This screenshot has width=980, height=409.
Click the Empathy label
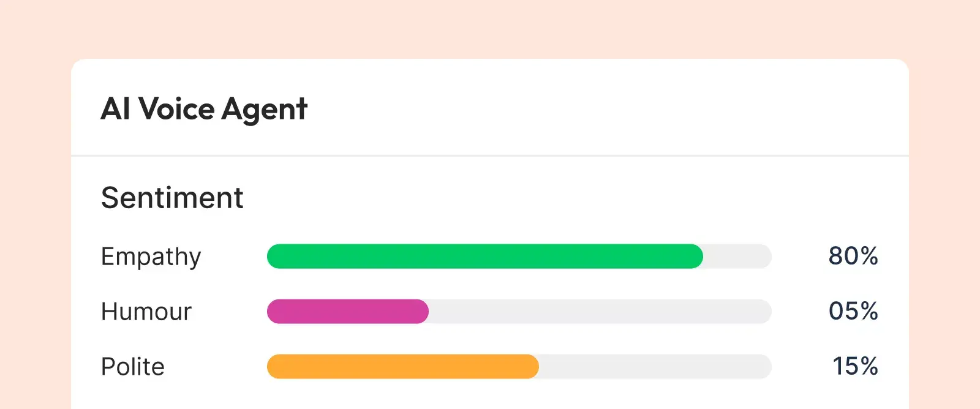coord(151,257)
